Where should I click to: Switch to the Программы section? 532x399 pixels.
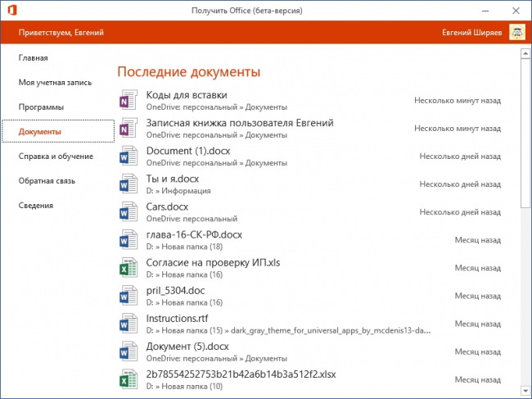pos(41,107)
